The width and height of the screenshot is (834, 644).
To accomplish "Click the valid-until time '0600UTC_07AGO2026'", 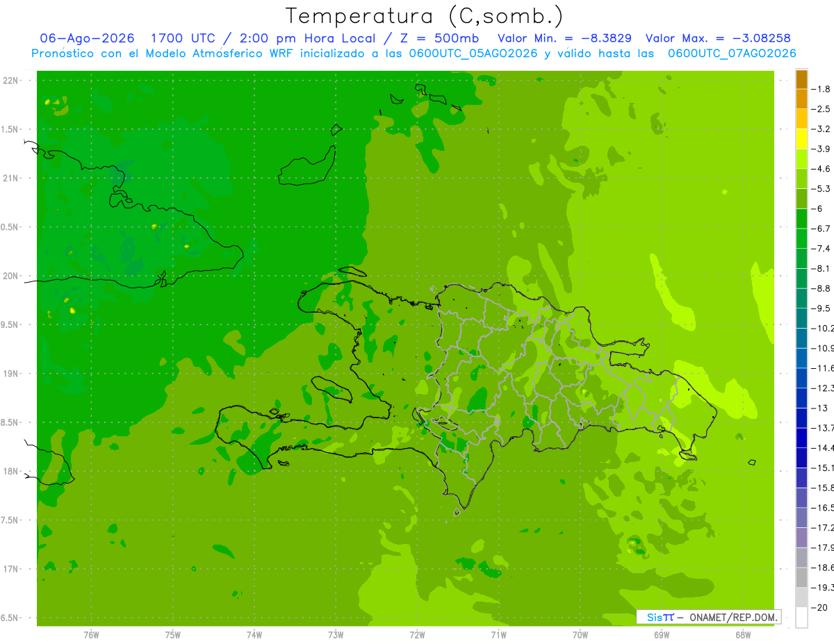I will (731, 53).
